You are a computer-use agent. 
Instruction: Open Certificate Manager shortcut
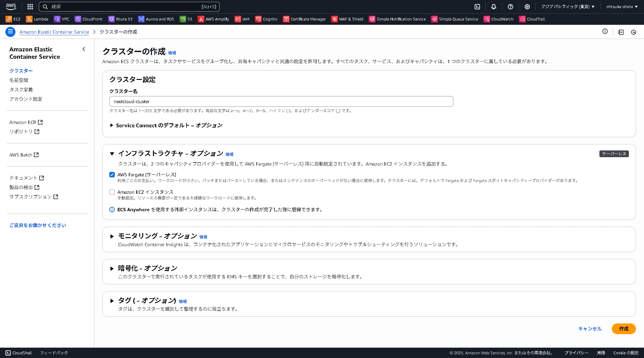[304, 19]
